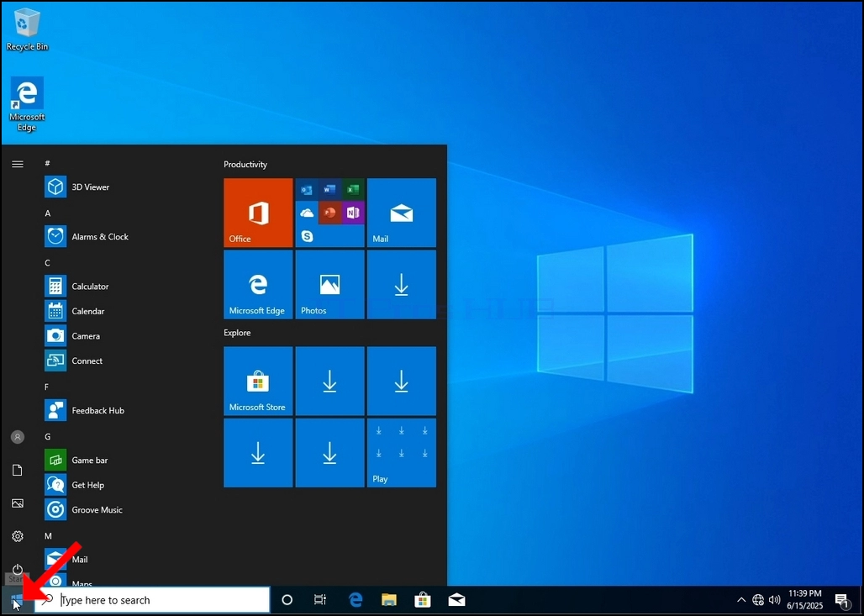
Task: Click the 'C' letter header
Action: (x=47, y=263)
